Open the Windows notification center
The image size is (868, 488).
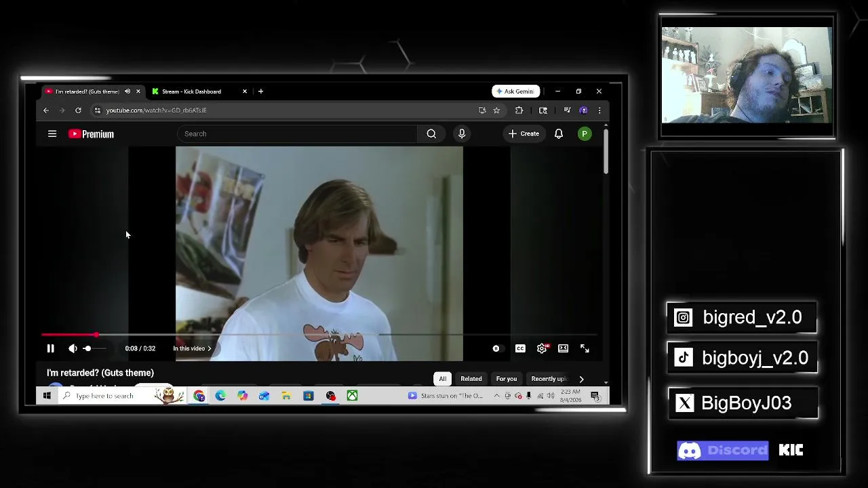pyautogui.click(x=595, y=396)
